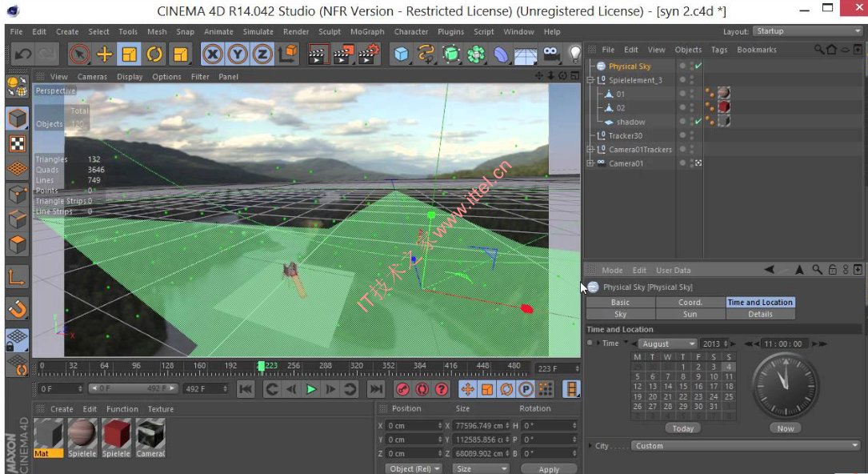Image resolution: width=868 pixels, height=474 pixels.
Task: Open the MoGraph array/flower icon
Action: 475,54
